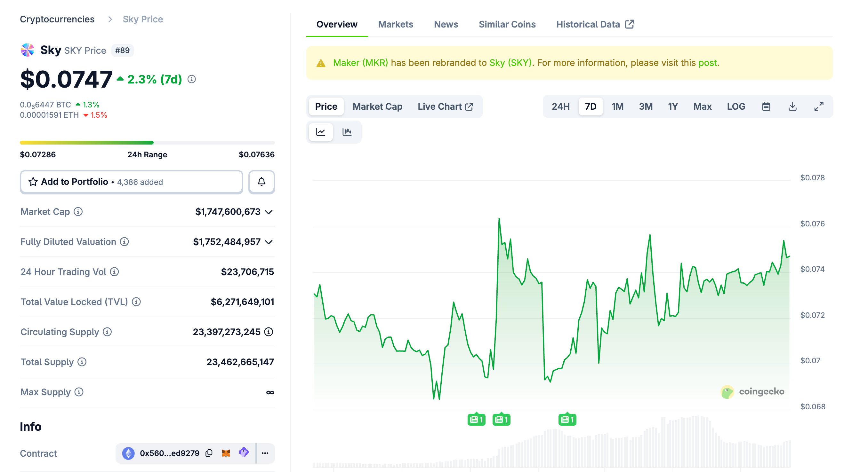Select the line chart view icon
Screen dimensions: 868x472
[320, 132]
